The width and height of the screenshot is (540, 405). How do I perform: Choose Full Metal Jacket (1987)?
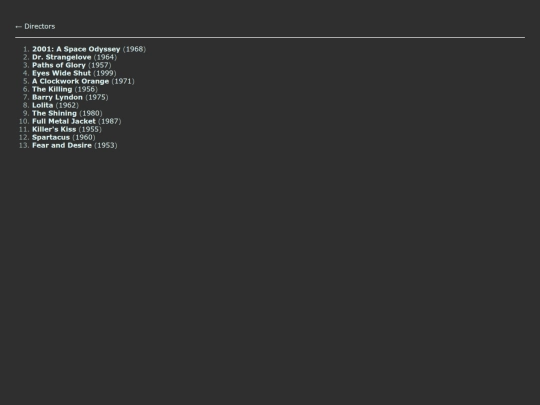pyautogui.click(x=77, y=121)
